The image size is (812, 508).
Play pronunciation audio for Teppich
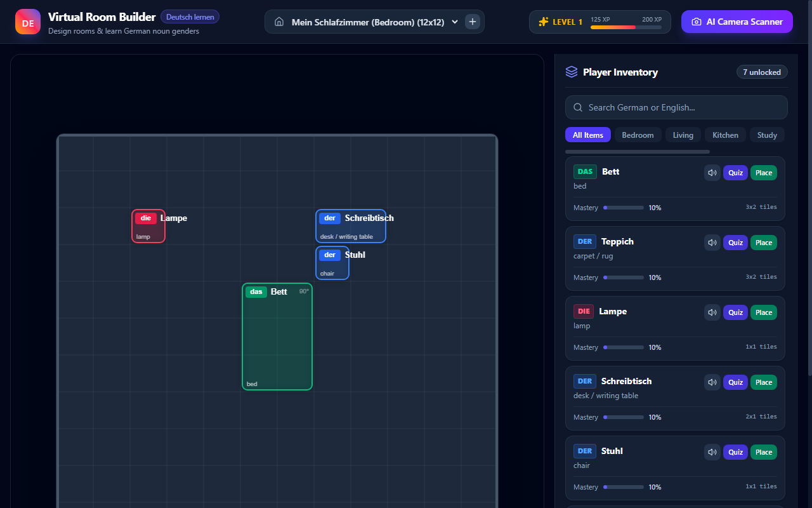pyautogui.click(x=712, y=243)
